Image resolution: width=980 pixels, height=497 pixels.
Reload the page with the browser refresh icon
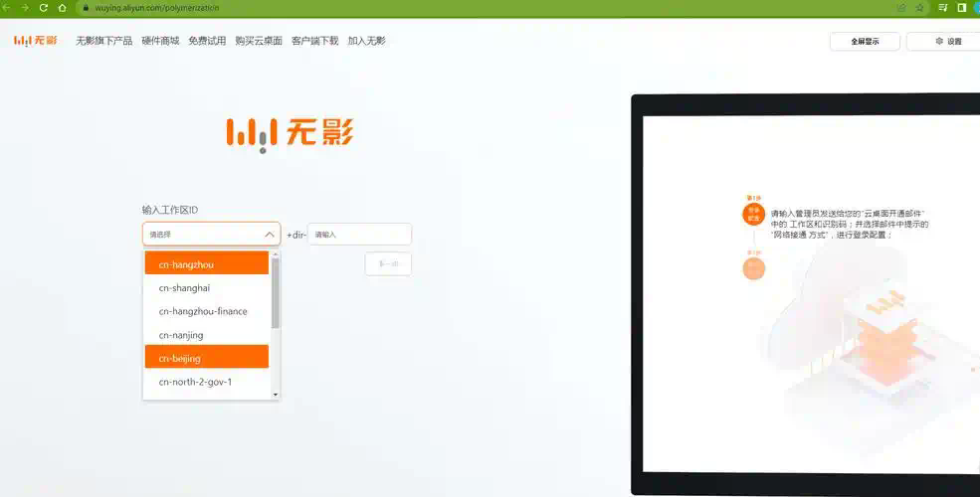point(43,8)
